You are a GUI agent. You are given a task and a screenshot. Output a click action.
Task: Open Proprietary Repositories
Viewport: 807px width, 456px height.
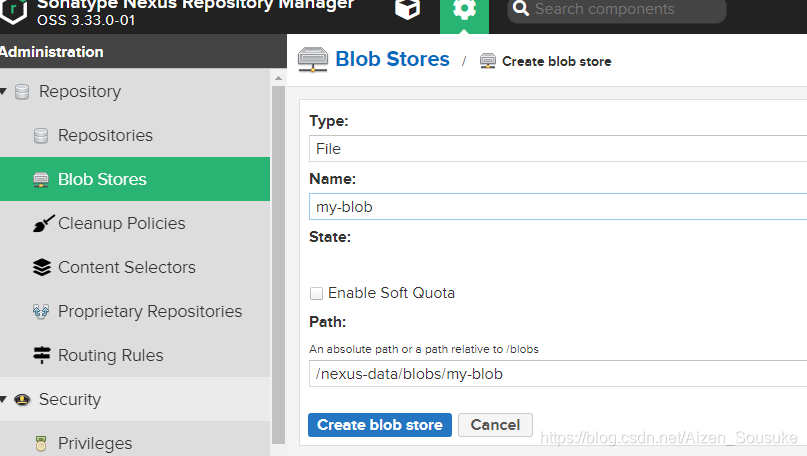pyautogui.click(x=150, y=311)
